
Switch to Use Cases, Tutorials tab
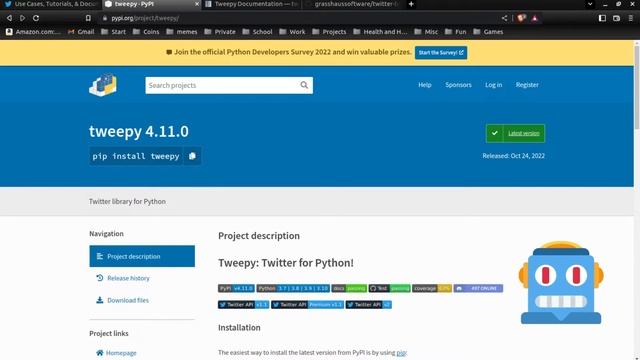51,4
